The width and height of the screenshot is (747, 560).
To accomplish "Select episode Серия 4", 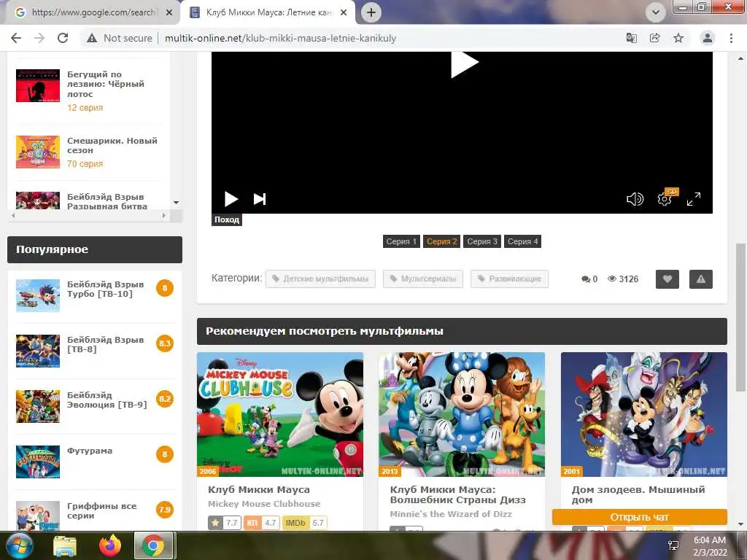I will tap(522, 241).
